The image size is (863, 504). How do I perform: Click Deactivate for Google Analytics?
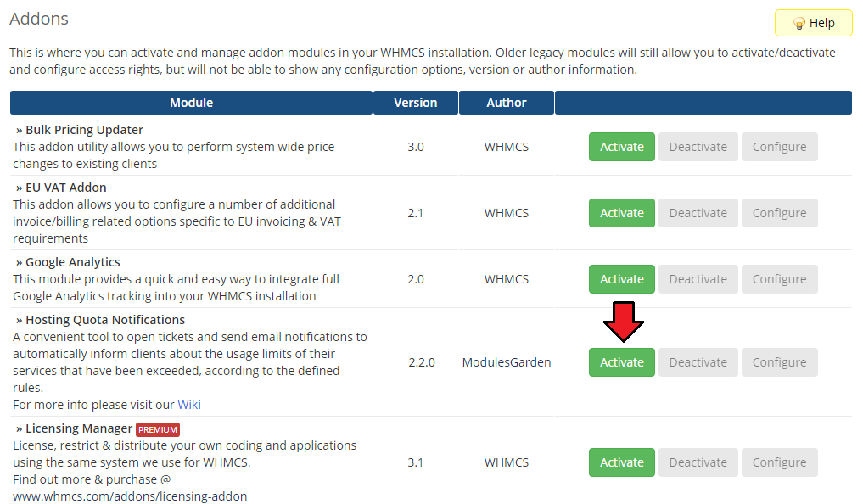click(x=698, y=279)
